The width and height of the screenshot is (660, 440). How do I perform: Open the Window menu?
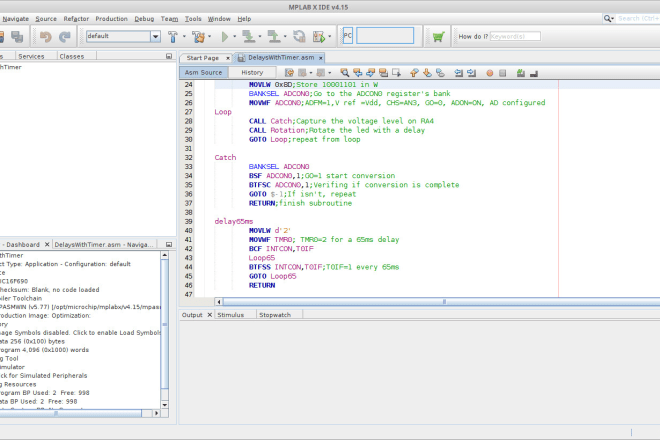pyautogui.click(x=219, y=19)
